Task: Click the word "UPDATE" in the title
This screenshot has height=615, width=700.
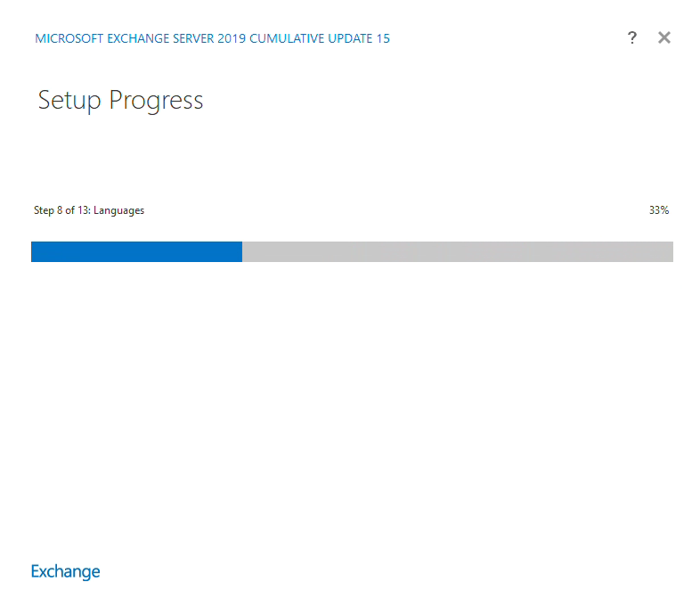Action: (x=349, y=38)
